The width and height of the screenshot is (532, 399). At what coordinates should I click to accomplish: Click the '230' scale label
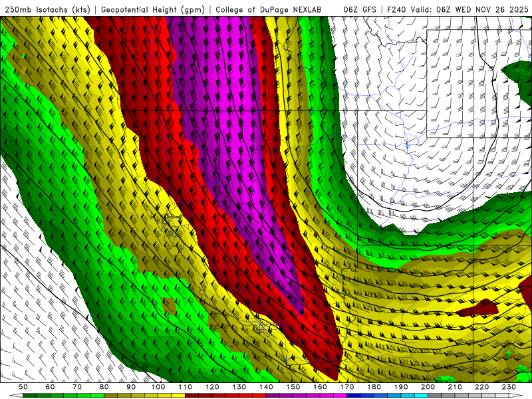click(509, 387)
